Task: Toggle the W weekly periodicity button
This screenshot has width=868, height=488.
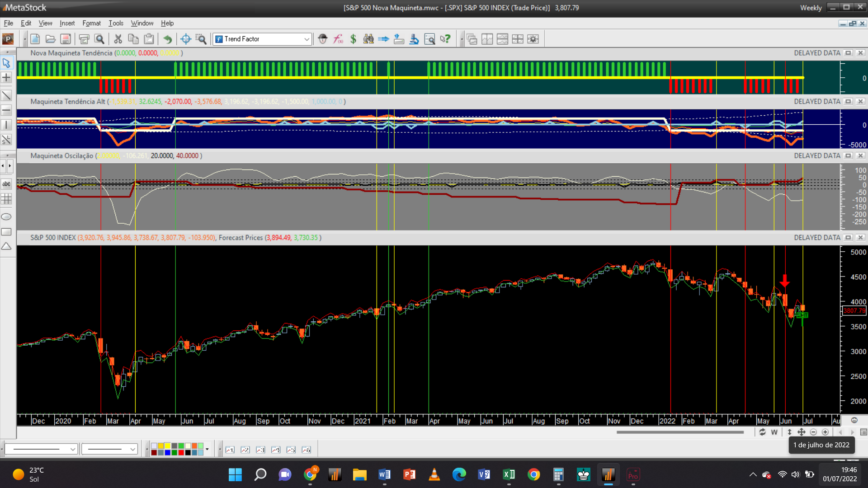Action: pos(774,432)
